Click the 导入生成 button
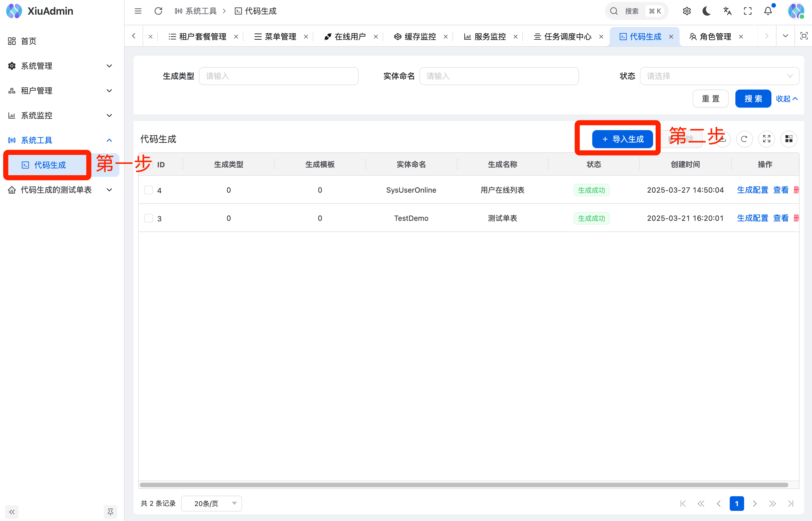The image size is (812, 521). tap(622, 139)
